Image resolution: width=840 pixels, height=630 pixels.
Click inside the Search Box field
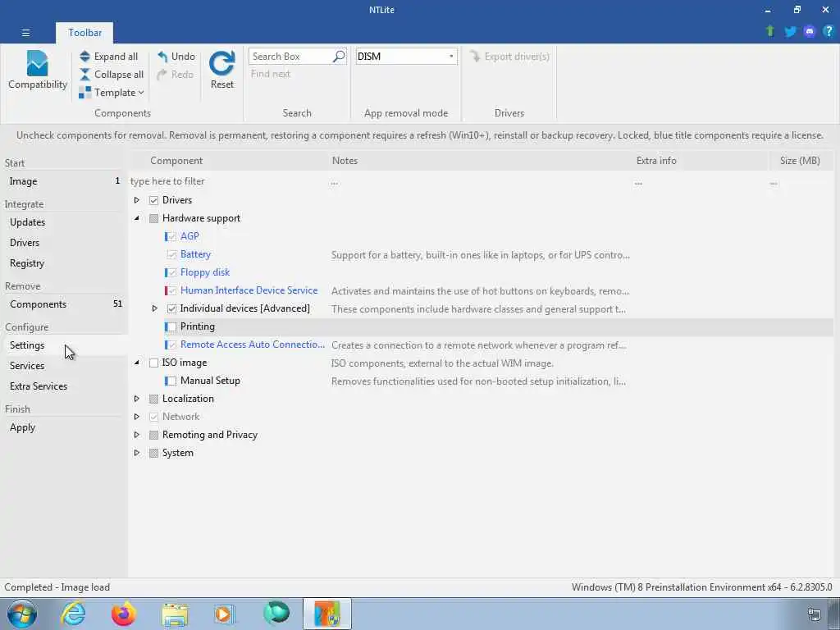[290, 57]
